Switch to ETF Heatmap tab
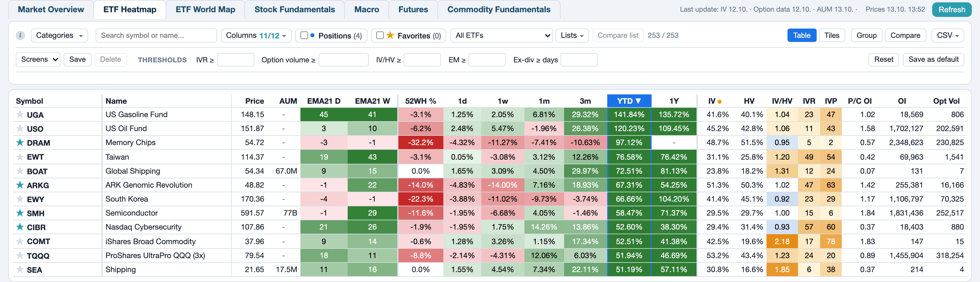This screenshot has width=980, height=282. (x=130, y=10)
